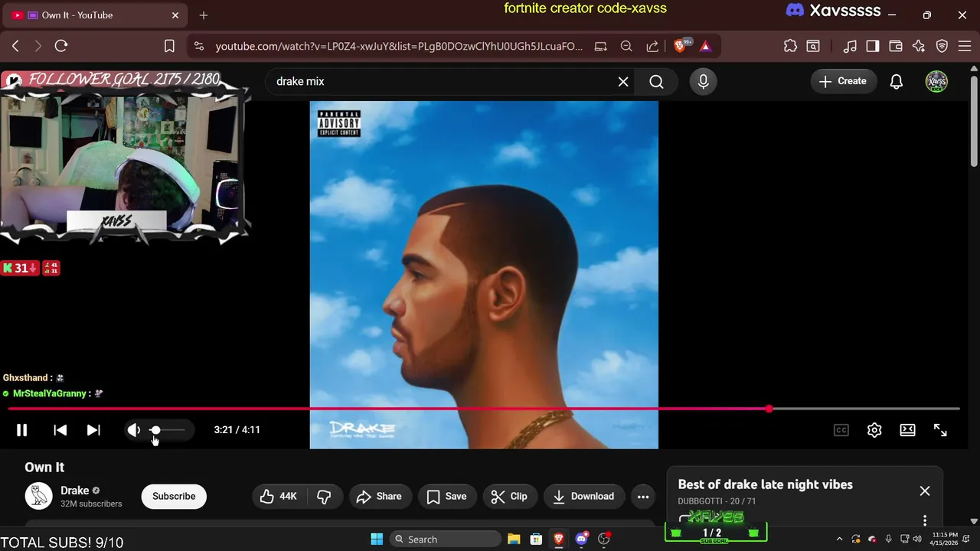Save the video to a playlist
The width and height of the screenshot is (980, 551).
tap(447, 497)
